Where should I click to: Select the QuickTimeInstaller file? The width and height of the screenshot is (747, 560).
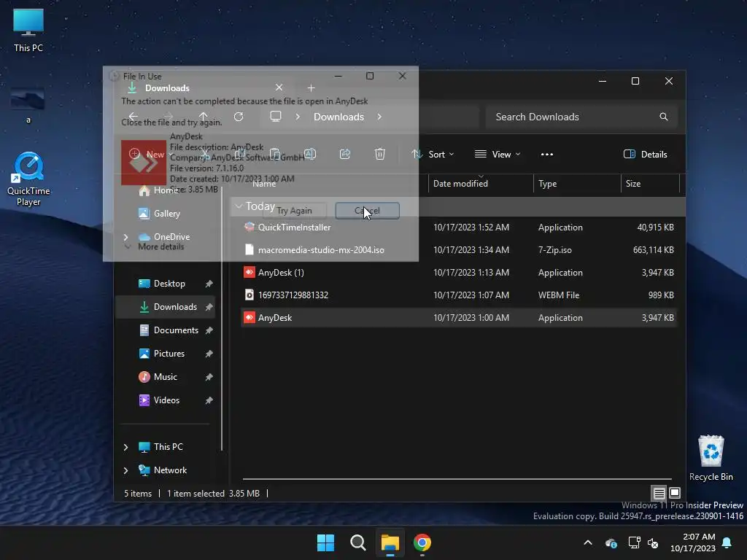coord(459,227)
